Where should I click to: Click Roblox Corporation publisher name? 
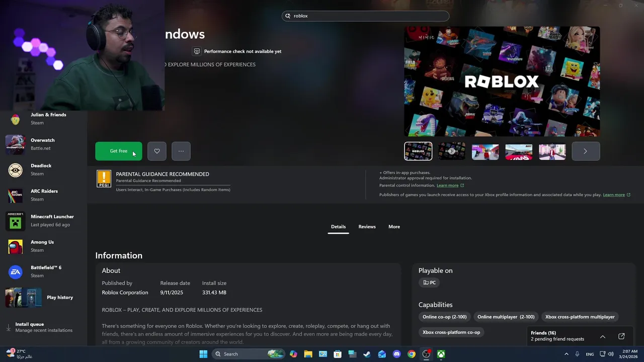125,293
